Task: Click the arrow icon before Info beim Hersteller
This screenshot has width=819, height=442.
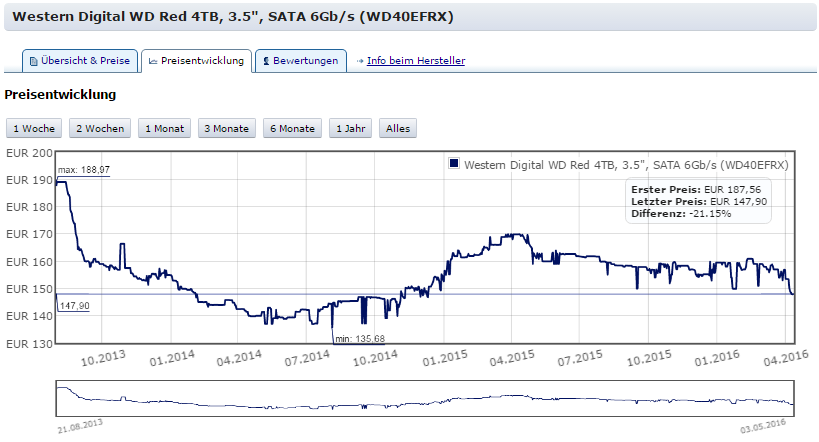Action: click(x=360, y=61)
